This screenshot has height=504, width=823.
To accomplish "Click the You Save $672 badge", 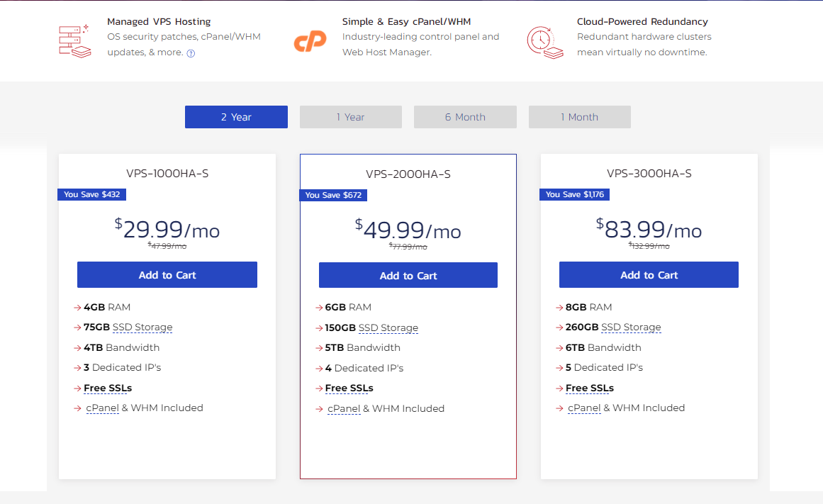I will pyautogui.click(x=333, y=195).
